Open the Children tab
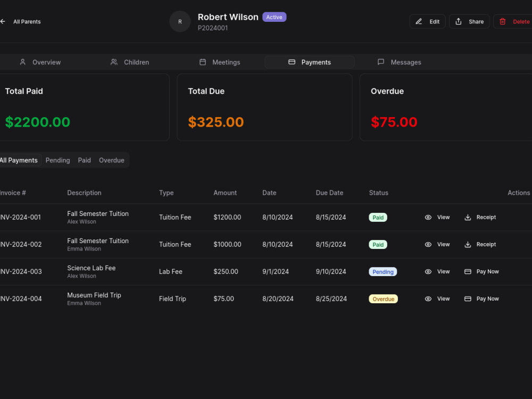532x399 pixels. coord(136,62)
